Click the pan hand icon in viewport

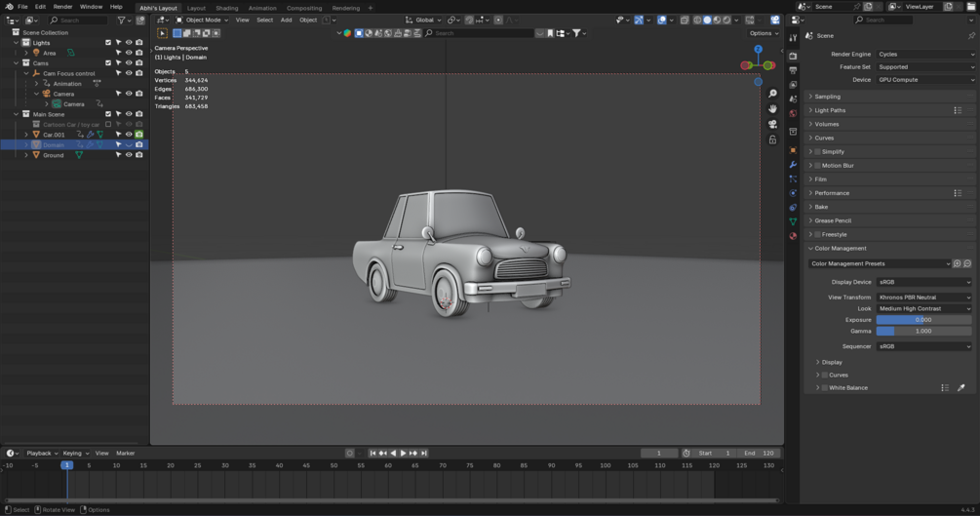point(772,109)
